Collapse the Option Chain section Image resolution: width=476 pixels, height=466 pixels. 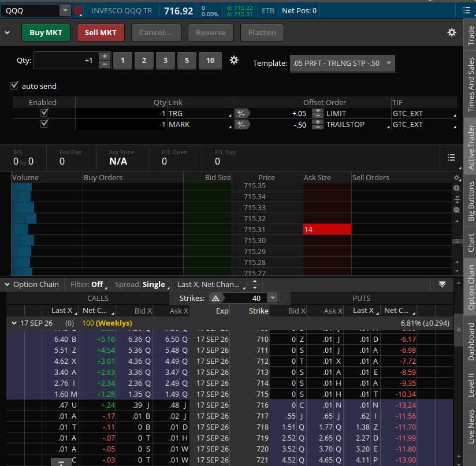pos(7,284)
